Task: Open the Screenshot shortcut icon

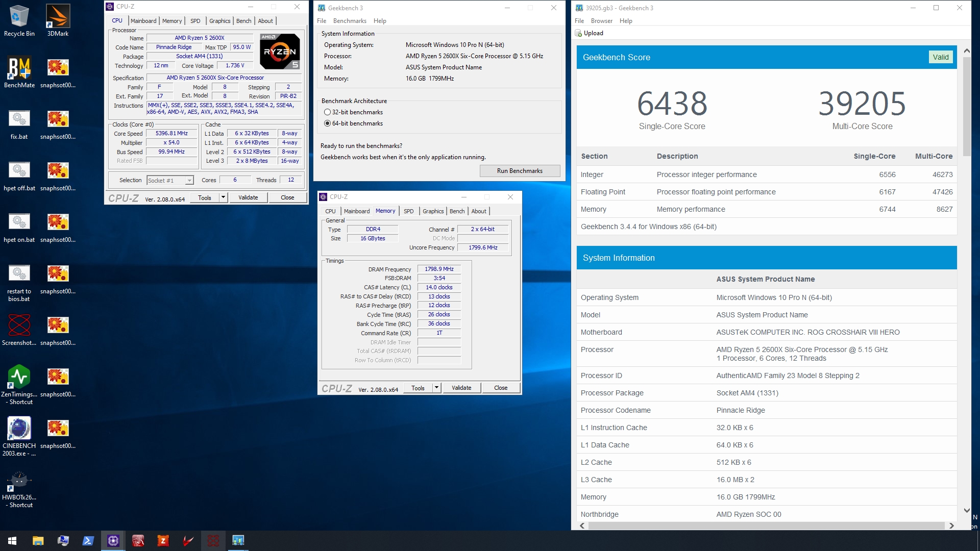Action: click(19, 330)
